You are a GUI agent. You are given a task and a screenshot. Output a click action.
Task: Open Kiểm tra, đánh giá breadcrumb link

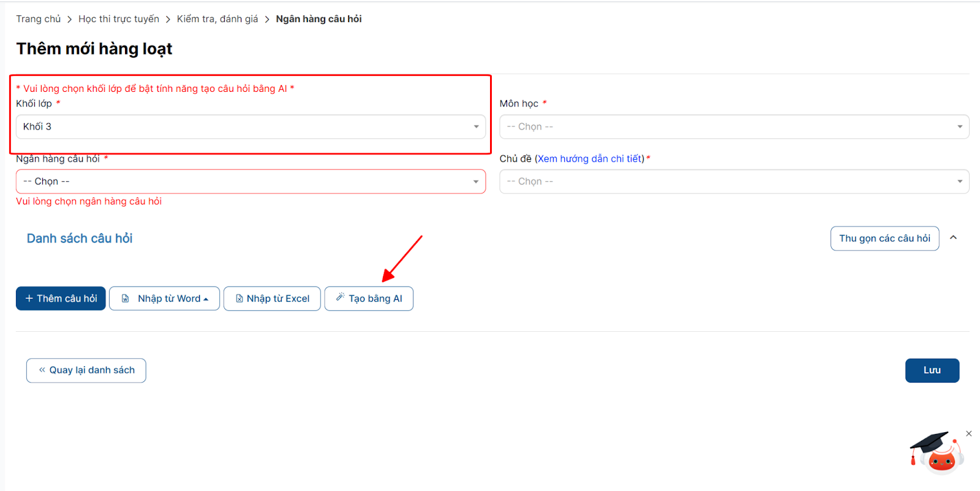click(217, 19)
